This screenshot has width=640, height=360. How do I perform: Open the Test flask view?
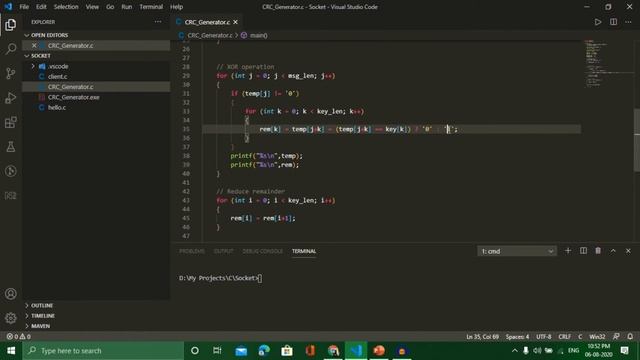[11, 147]
